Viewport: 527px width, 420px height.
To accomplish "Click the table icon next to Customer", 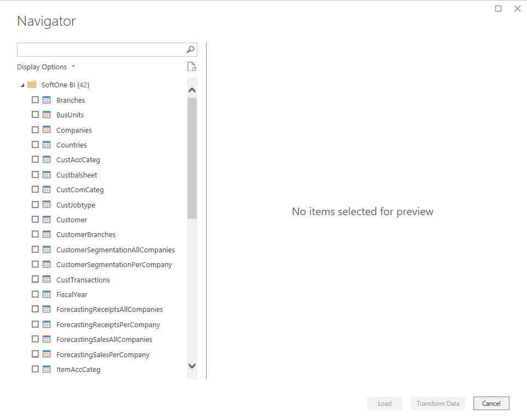I will pos(47,219).
